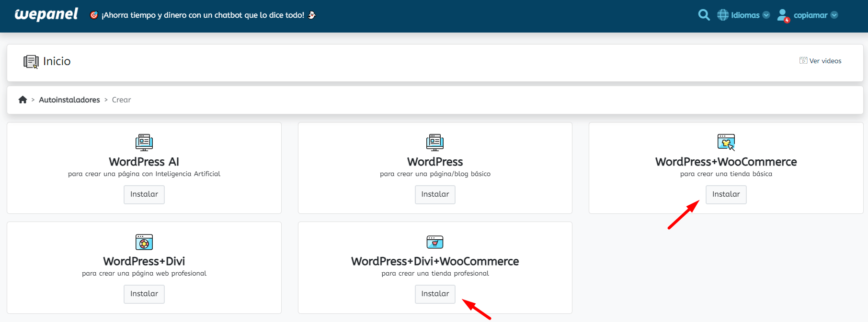Viewport: 868px width, 322px height.
Task: Click the Crear breadcrumb text
Action: (121, 100)
